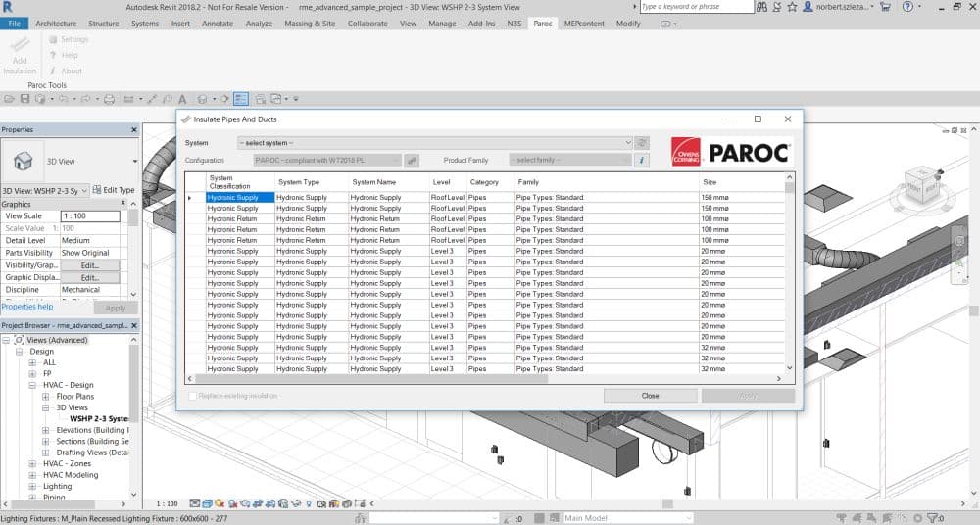Collapse the HVAC - Design tree node
The width and height of the screenshot is (980, 525).
[x=32, y=385]
